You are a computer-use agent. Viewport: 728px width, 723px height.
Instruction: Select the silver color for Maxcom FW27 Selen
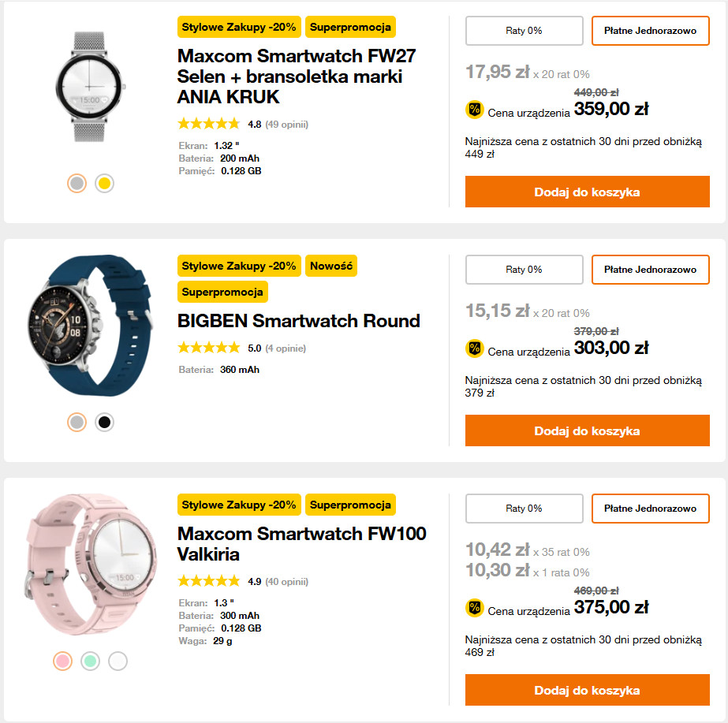tap(77, 184)
